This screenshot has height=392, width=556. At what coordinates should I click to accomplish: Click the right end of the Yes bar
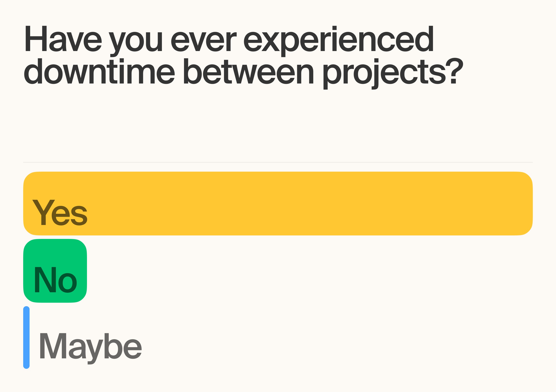[525, 204]
